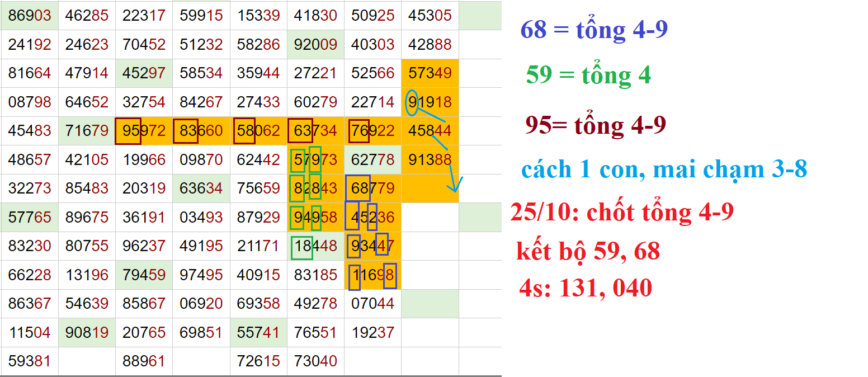Select the cell showing 92009
This screenshot has width=868, height=377.
pos(315,44)
